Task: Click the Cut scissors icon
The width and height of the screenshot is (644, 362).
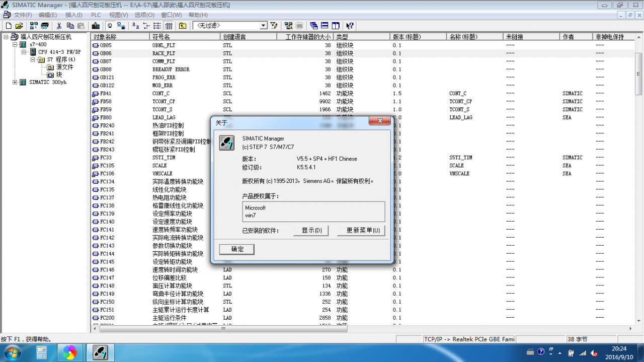Action: coord(59,25)
